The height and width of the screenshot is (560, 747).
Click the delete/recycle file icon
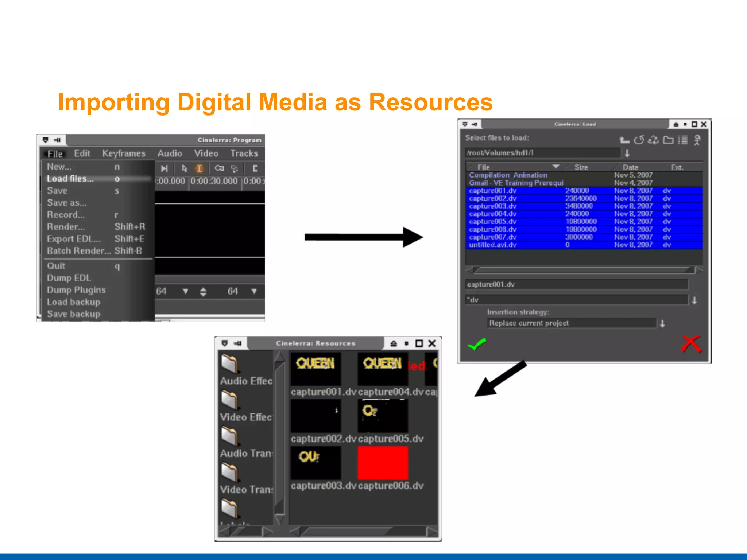coord(653,140)
